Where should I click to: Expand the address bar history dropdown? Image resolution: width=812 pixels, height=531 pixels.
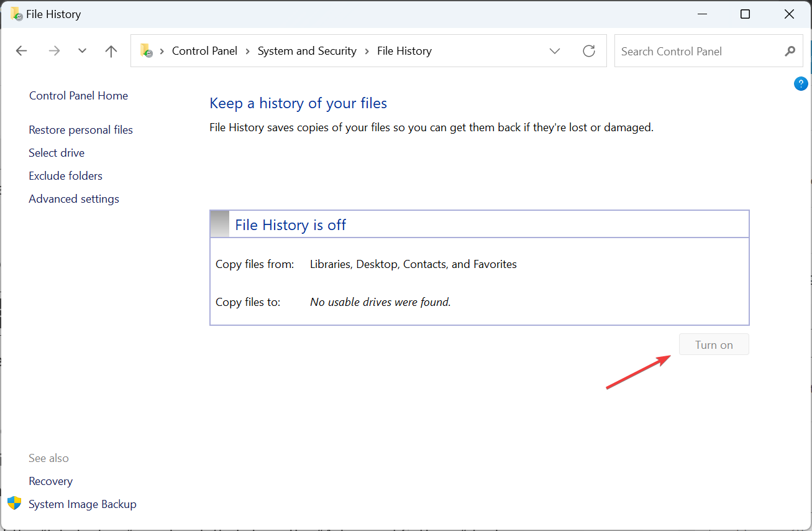[555, 51]
